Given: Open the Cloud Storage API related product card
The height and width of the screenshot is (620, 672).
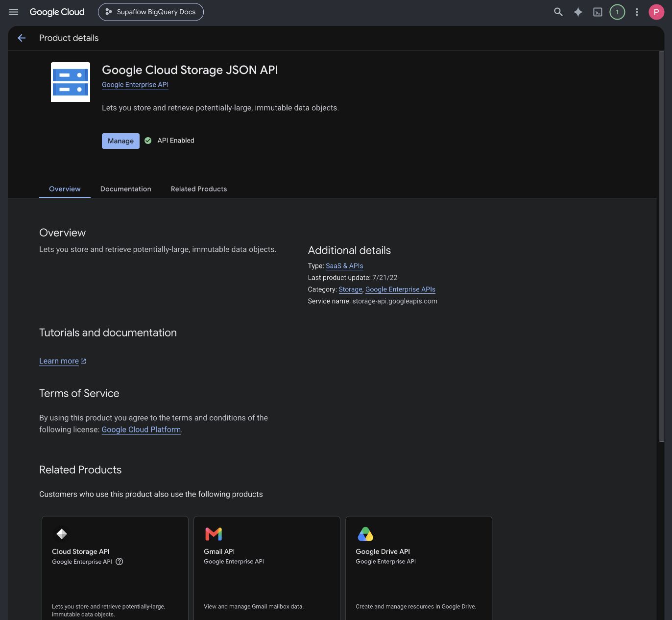Looking at the screenshot, I should (115, 568).
